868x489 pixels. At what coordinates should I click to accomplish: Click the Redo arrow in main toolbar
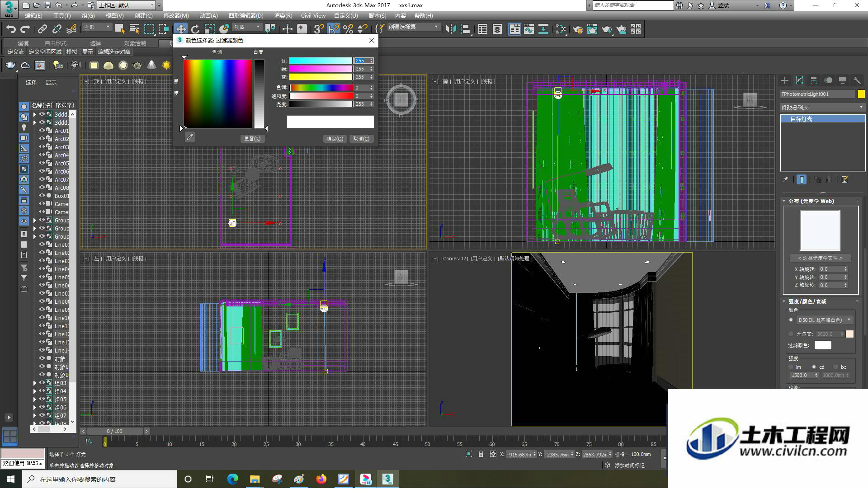click(25, 29)
